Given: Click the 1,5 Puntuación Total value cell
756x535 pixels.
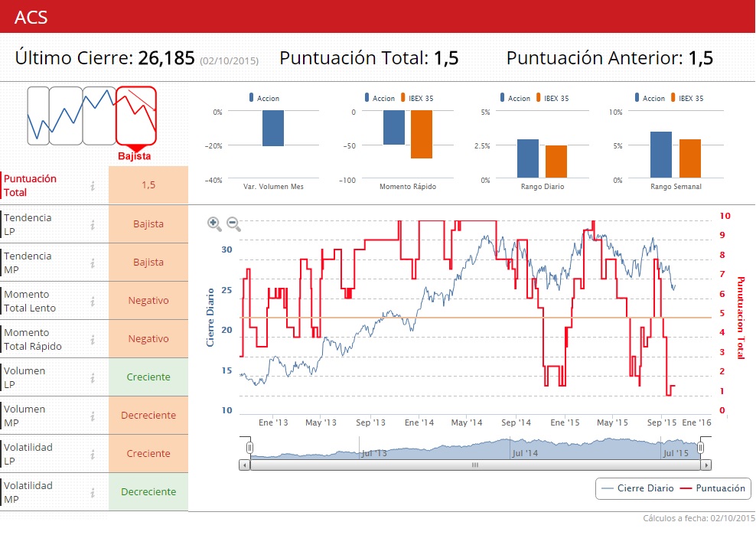Looking at the screenshot, I should (148, 184).
